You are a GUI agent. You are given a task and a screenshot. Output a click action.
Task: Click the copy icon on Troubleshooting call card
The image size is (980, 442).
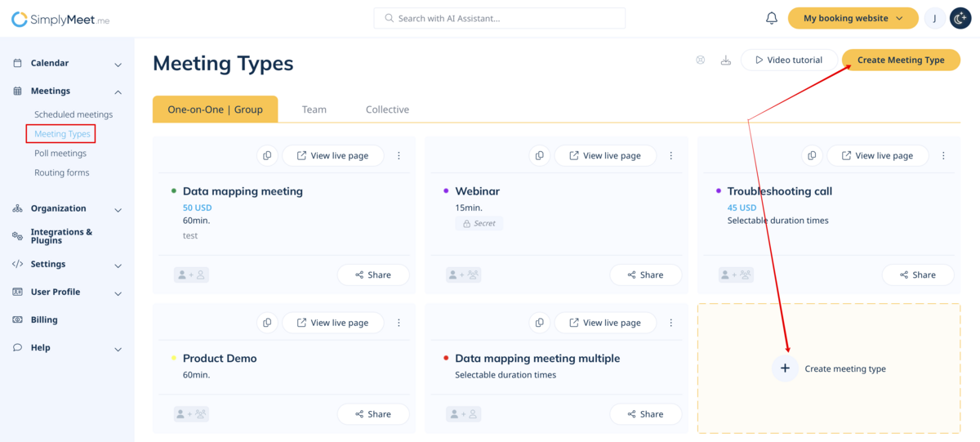coord(812,156)
